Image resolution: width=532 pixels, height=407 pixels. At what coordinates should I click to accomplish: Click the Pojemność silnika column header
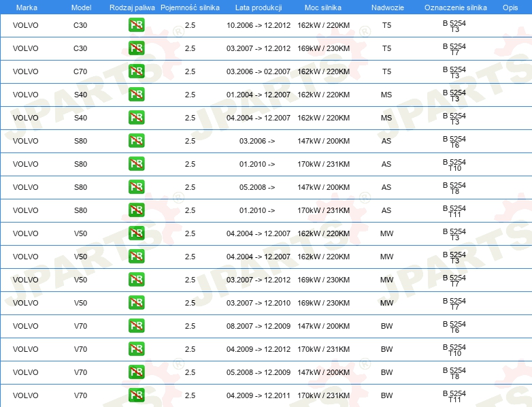[190, 7]
